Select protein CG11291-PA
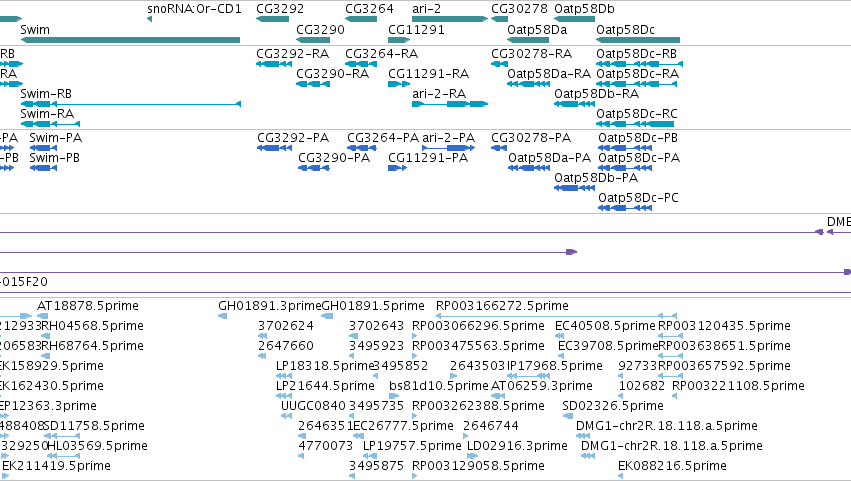The image size is (851, 481). click(x=397, y=168)
